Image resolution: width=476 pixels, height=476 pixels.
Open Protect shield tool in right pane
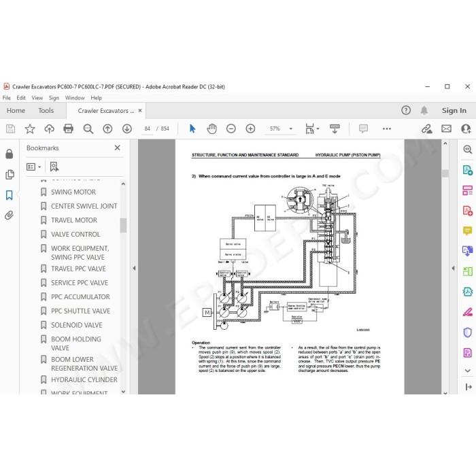point(468,332)
